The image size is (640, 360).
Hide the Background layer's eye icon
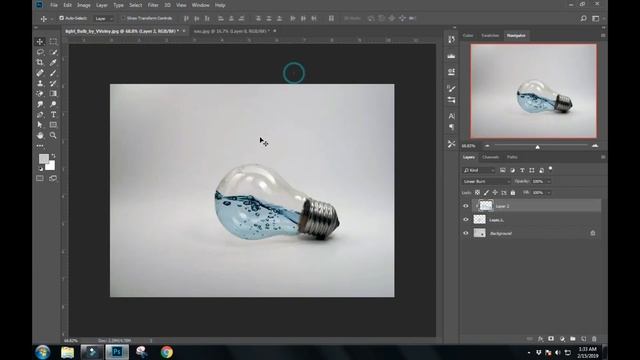(466, 233)
